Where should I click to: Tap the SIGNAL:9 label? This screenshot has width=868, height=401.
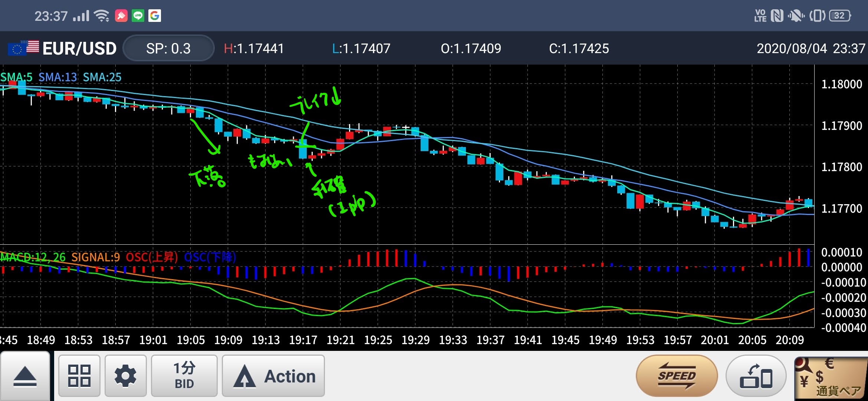(x=95, y=257)
